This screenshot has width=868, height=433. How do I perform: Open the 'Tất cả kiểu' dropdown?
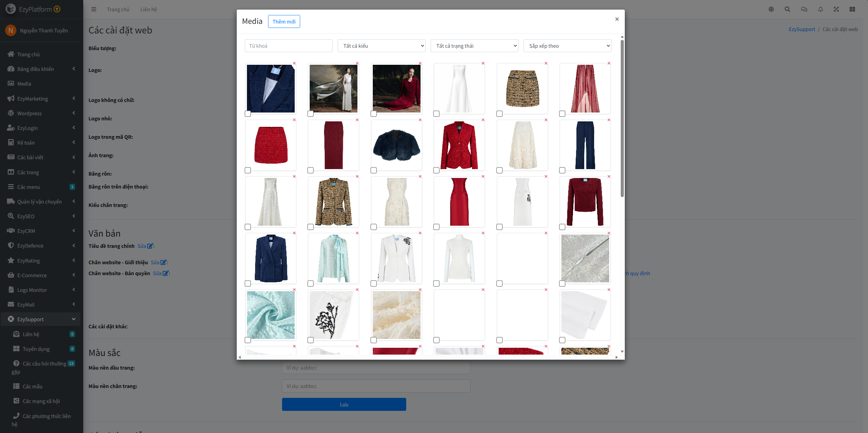tap(381, 46)
